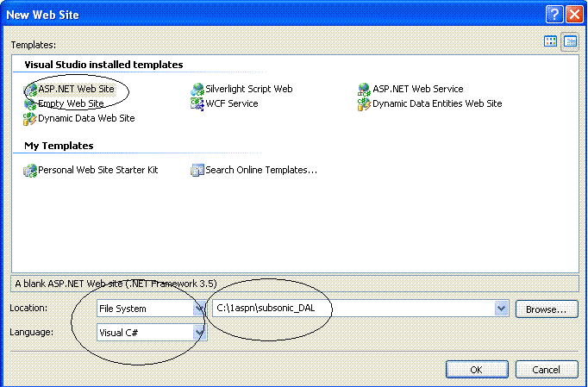This screenshot has width=588, height=387.
Task: Click the Templates: label
Action: [33, 45]
